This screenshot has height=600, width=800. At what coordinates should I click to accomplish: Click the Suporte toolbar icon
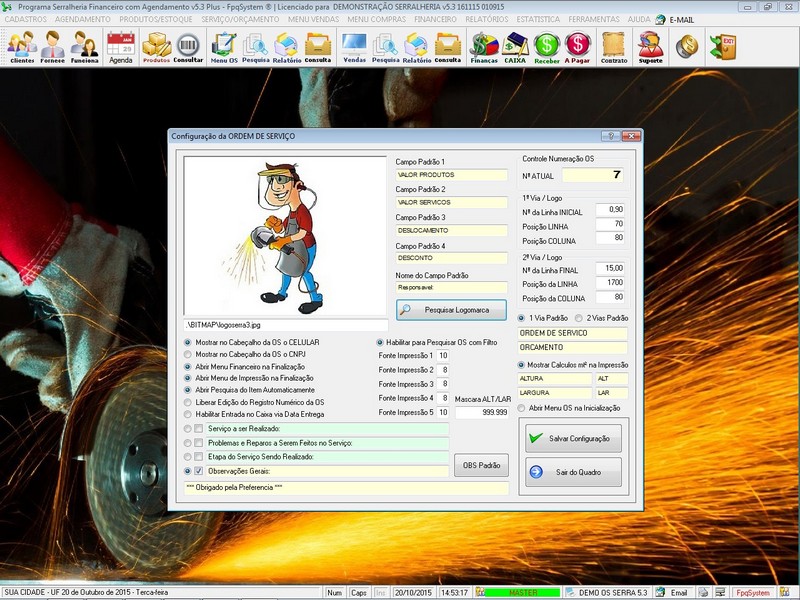[650, 46]
